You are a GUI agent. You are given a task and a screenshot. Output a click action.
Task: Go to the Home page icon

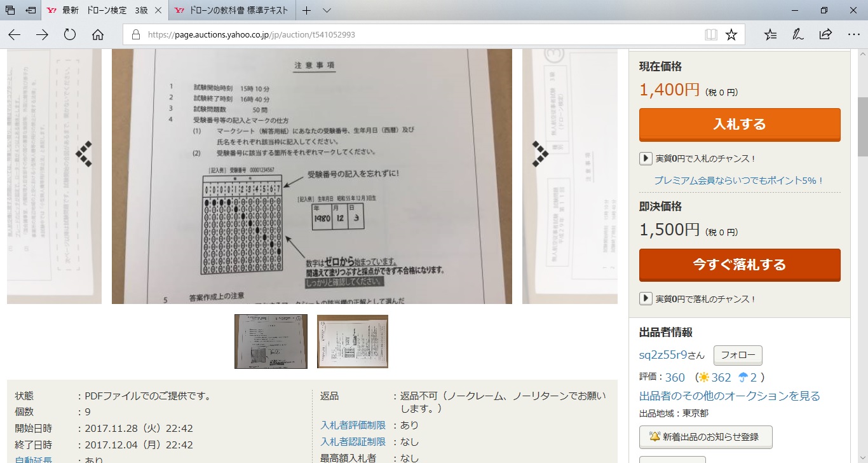(x=98, y=34)
